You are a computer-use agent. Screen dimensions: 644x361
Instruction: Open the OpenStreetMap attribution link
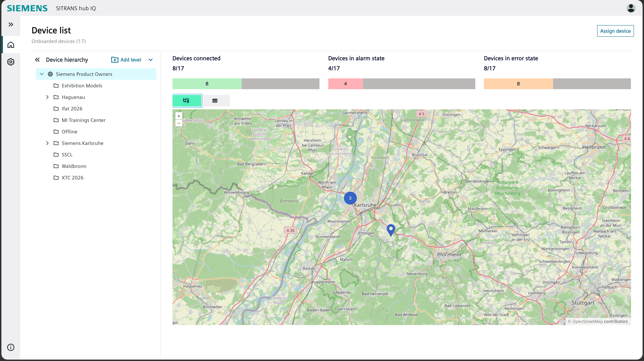(x=587, y=321)
